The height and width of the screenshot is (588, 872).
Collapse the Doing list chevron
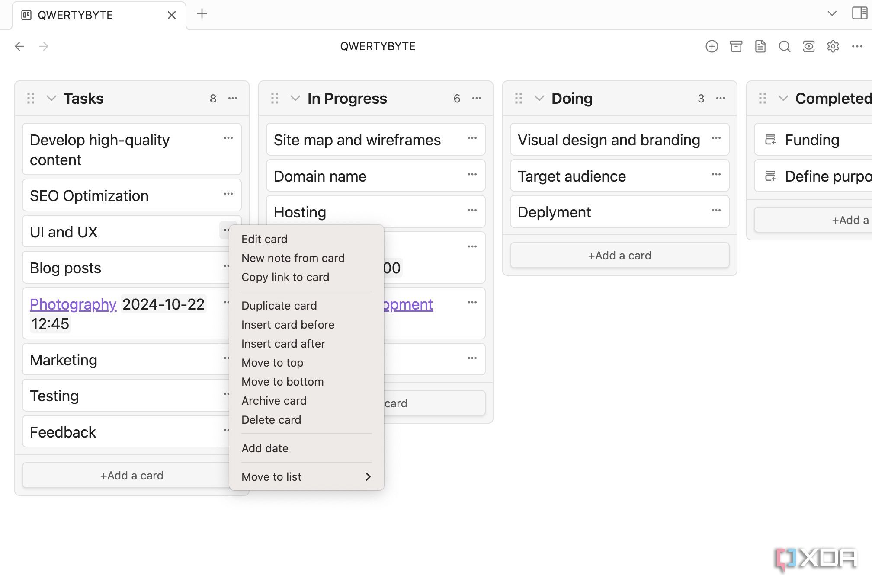[539, 99]
